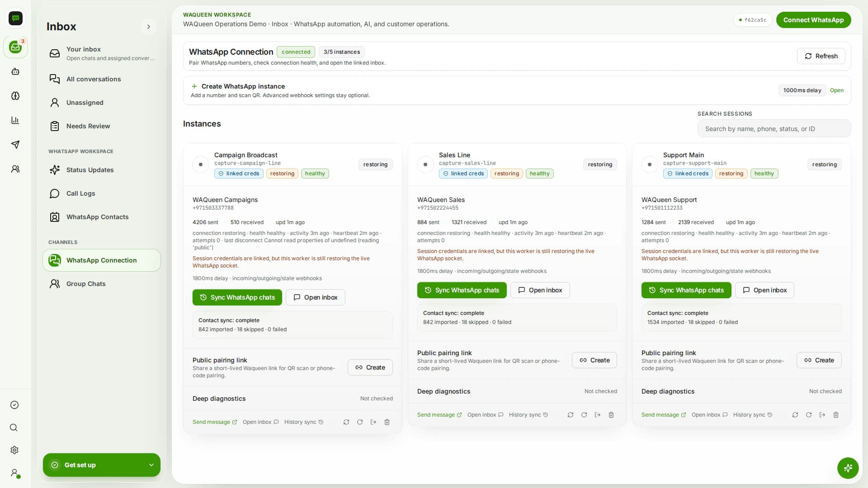Create public pairing link for Campaign Broadcast
Image resolution: width=868 pixels, height=488 pixels.
pos(370,367)
